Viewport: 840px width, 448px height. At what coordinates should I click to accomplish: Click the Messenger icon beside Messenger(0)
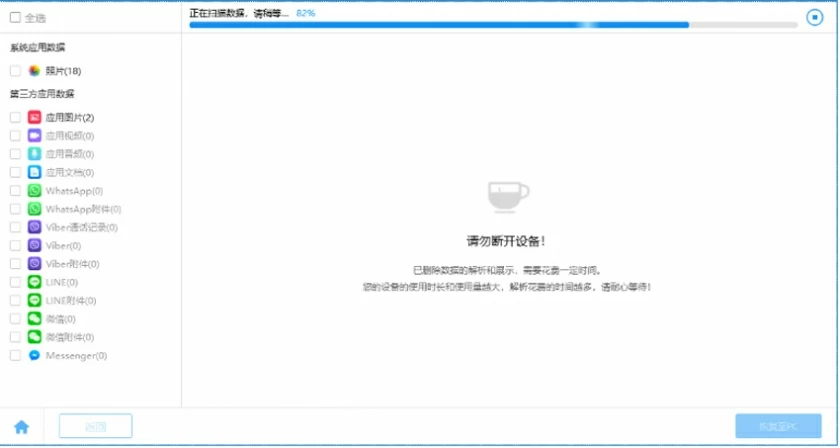[x=34, y=355]
